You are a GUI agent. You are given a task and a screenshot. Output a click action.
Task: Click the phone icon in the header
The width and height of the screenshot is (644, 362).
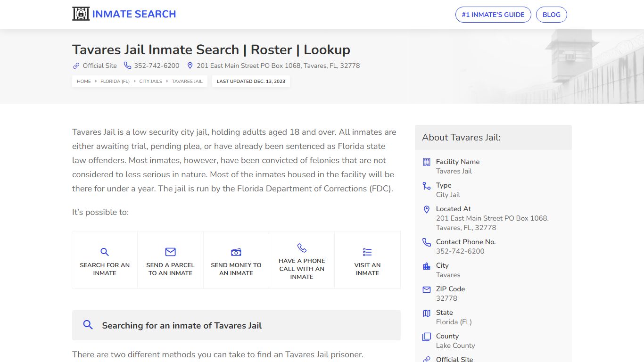127,66
